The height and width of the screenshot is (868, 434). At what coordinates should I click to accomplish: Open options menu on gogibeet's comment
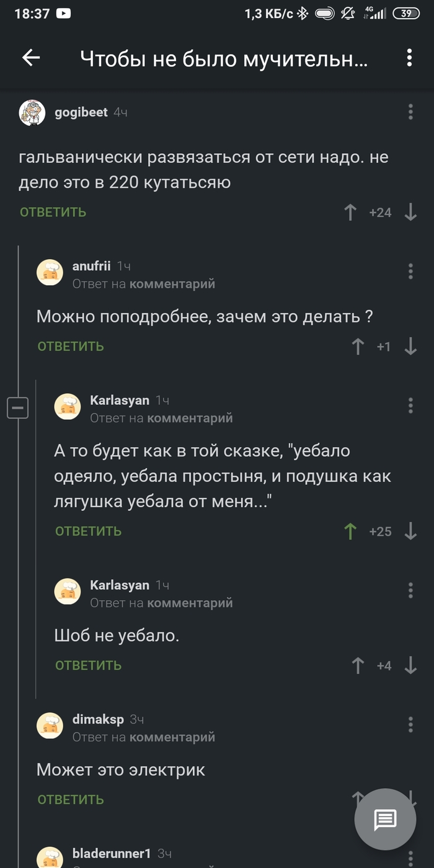click(x=410, y=110)
